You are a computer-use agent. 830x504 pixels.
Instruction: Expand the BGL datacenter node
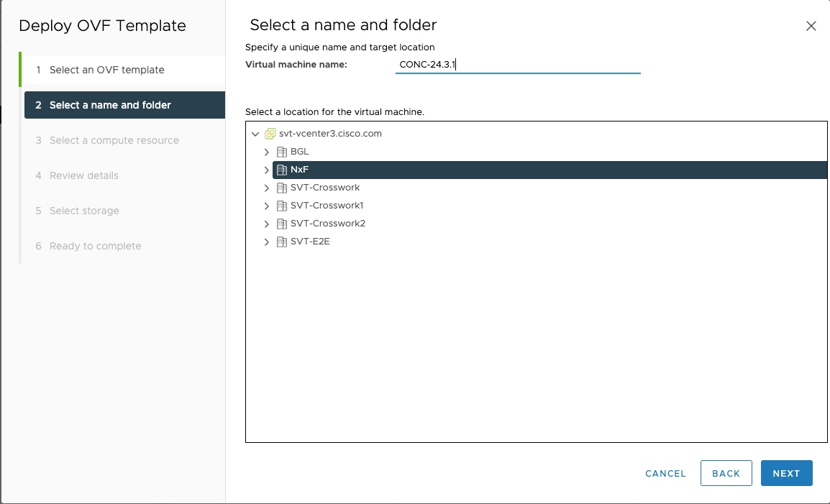coord(267,152)
